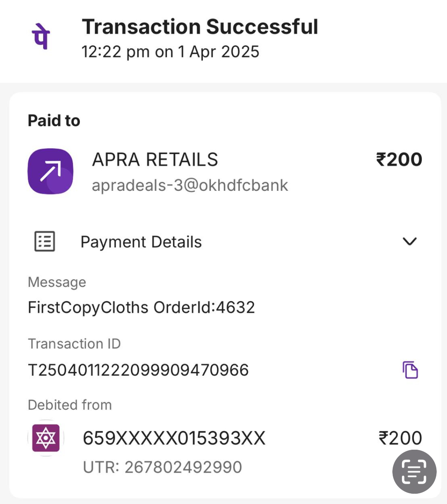Tap the Debited from label

(70, 405)
